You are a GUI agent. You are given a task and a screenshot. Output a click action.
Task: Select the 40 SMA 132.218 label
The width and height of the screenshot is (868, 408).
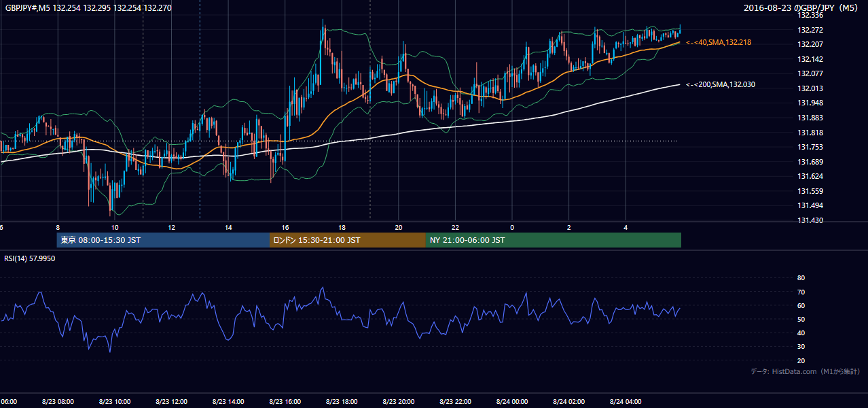pyautogui.click(x=719, y=42)
